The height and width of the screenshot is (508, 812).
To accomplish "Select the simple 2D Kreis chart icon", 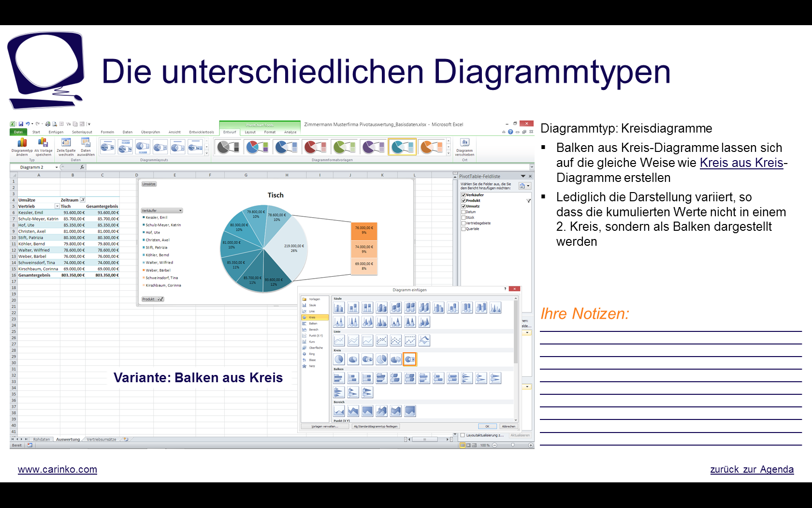I will (339, 359).
